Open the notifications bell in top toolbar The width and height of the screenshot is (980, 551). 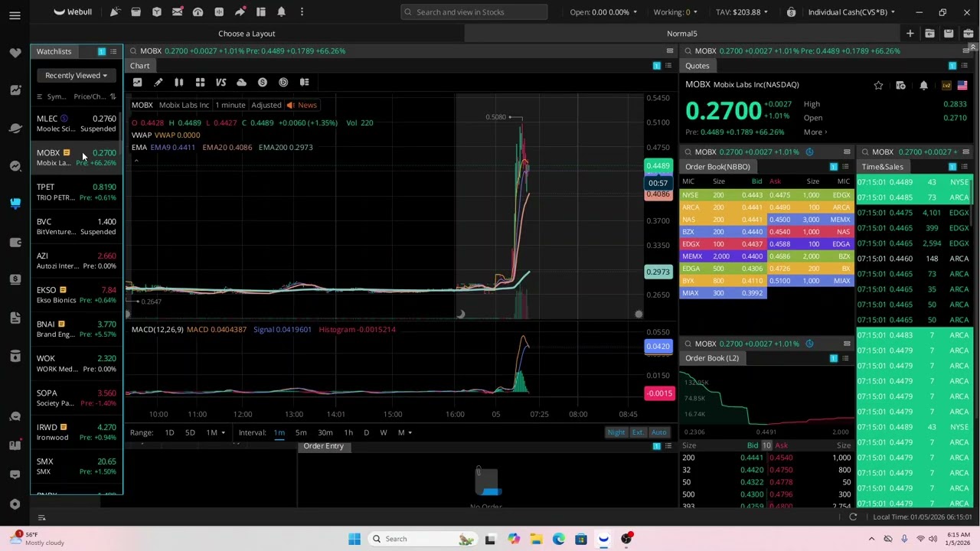coord(281,11)
